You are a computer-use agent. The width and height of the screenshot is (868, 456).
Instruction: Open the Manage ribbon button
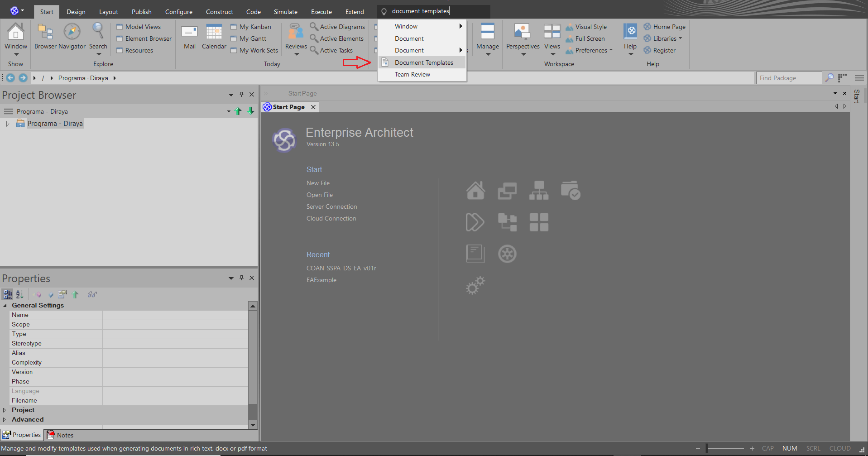tap(488, 39)
